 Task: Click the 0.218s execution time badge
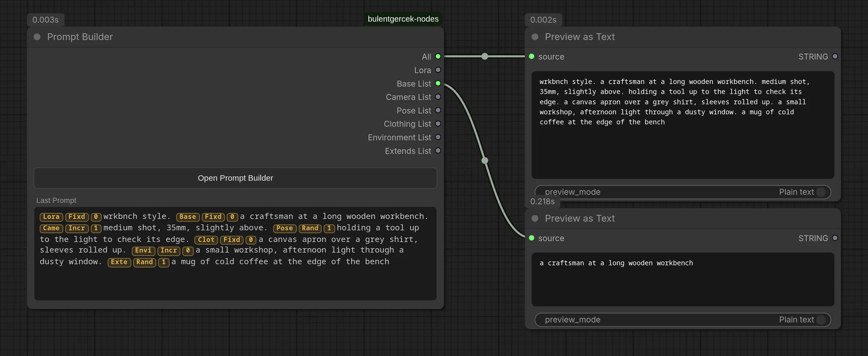(542, 201)
